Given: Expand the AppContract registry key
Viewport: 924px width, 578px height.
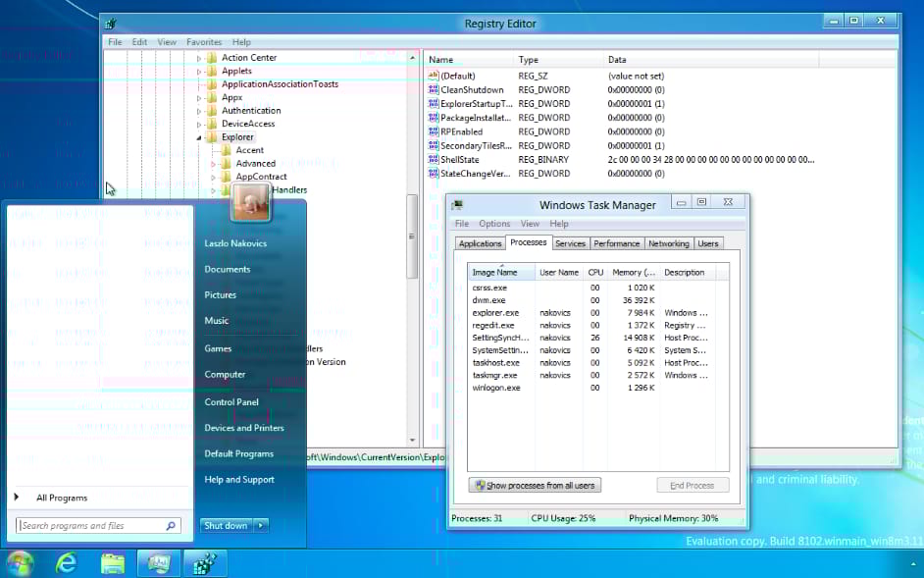Looking at the screenshot, I should (213, 177).
